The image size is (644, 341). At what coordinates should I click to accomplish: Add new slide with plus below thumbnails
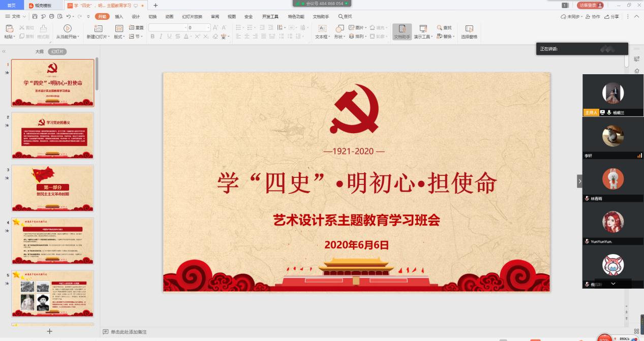pos(49,331)
